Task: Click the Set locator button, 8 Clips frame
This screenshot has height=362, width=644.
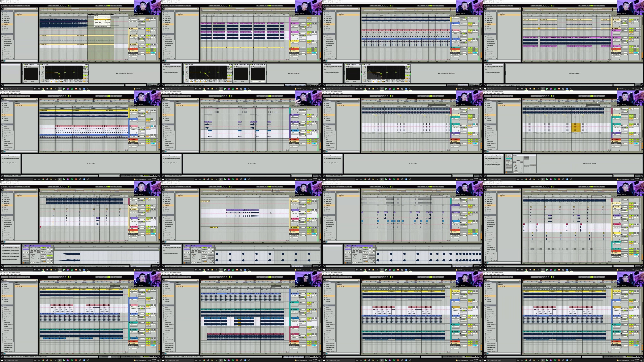Action: tap(615, 106)
